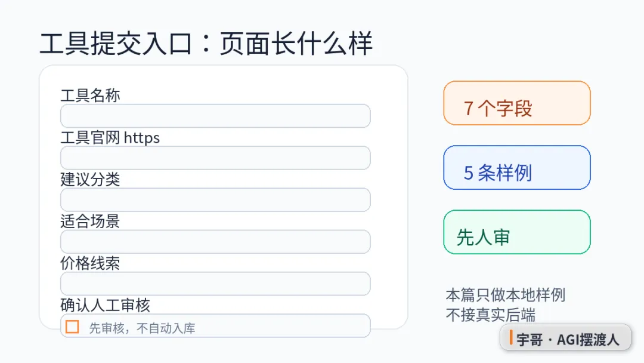Click the 适合场景 label text
The height and width of the screenshot is (363, 644).
point(91,221)
